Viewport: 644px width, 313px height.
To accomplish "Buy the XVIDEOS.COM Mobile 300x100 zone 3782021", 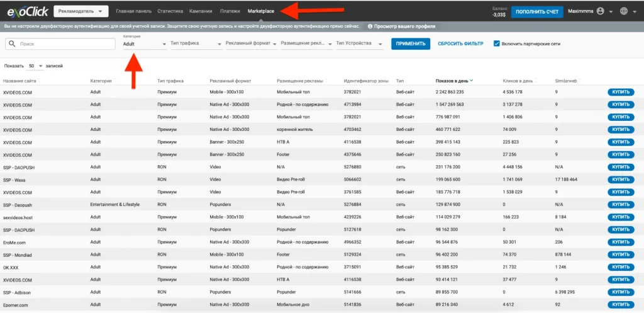I will tap(621, 92).
